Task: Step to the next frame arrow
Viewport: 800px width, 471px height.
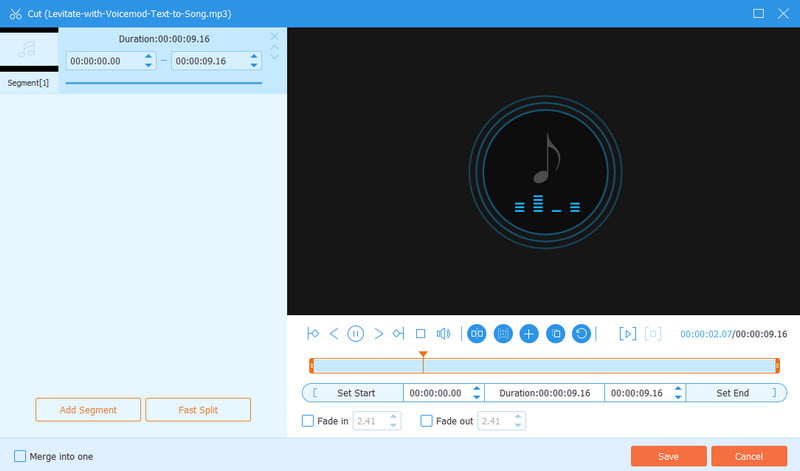Action: click(x=378, y=333)
